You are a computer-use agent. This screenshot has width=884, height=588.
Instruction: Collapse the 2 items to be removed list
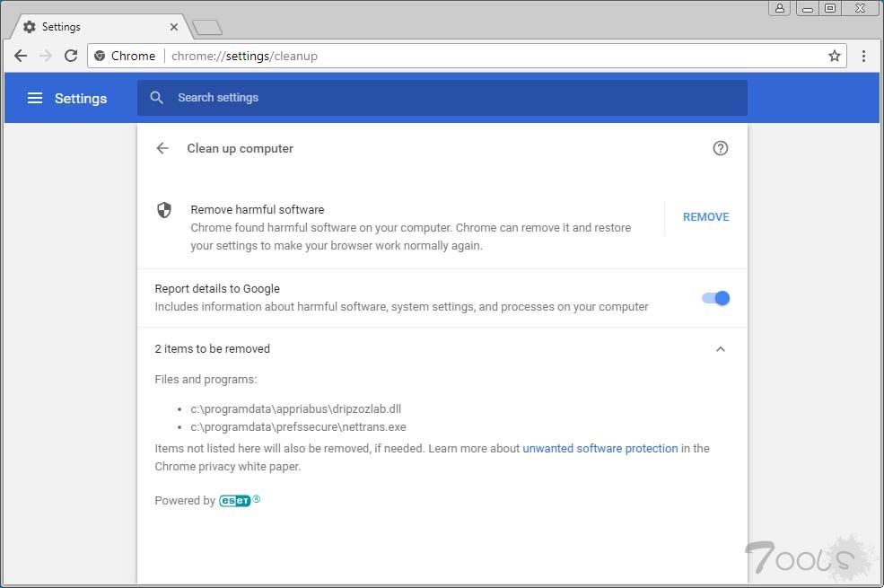click(721, 349)
